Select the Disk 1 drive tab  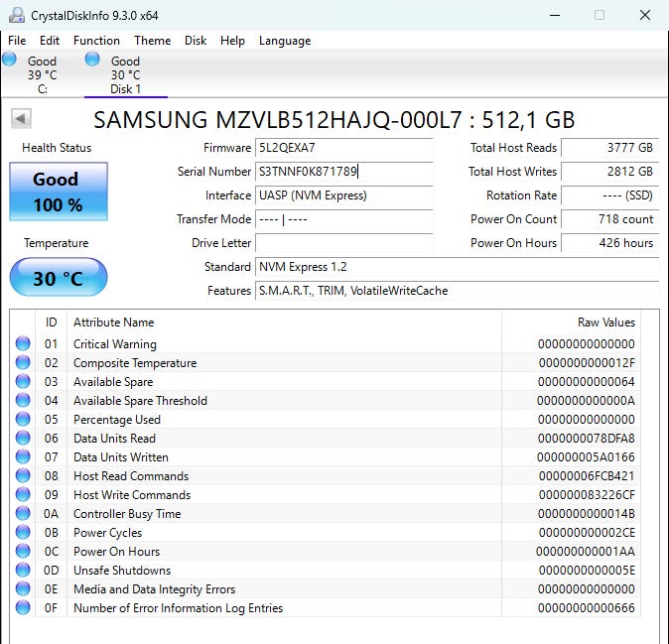coord(125,74)
